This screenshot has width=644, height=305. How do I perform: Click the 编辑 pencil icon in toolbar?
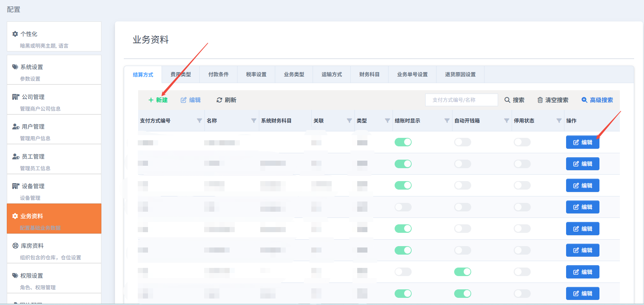click(x=184, y=100)
